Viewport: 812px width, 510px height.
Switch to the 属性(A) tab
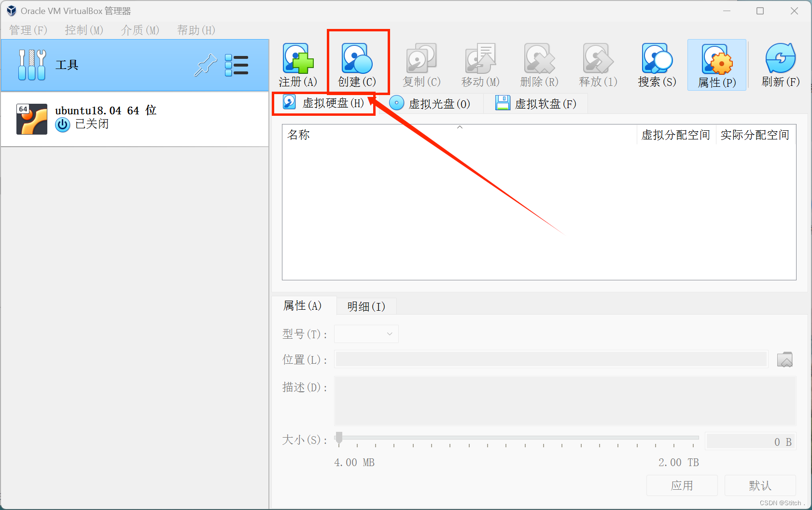pyautogui.click(x=303, y=305)
